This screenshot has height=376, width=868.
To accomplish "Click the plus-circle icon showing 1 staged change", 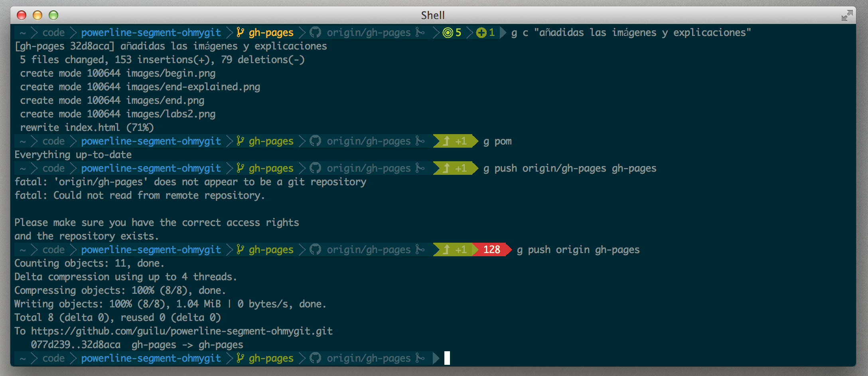I will (480, 32).
